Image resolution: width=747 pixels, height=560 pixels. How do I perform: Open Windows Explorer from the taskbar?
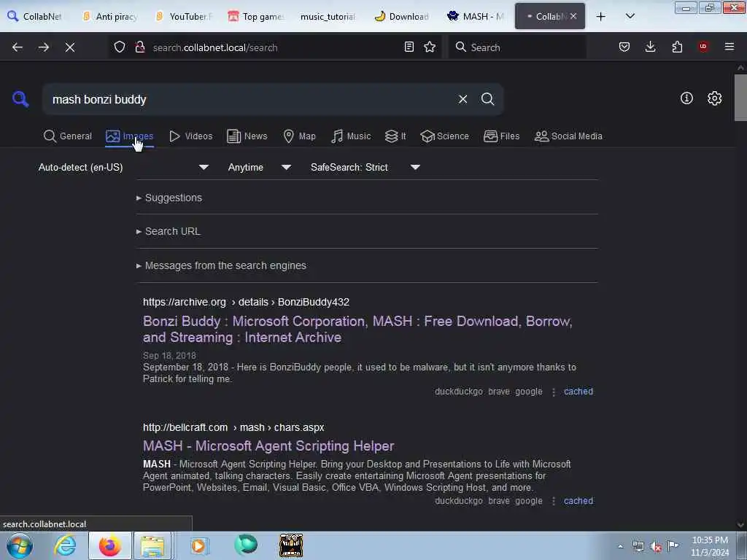(152, 545)
